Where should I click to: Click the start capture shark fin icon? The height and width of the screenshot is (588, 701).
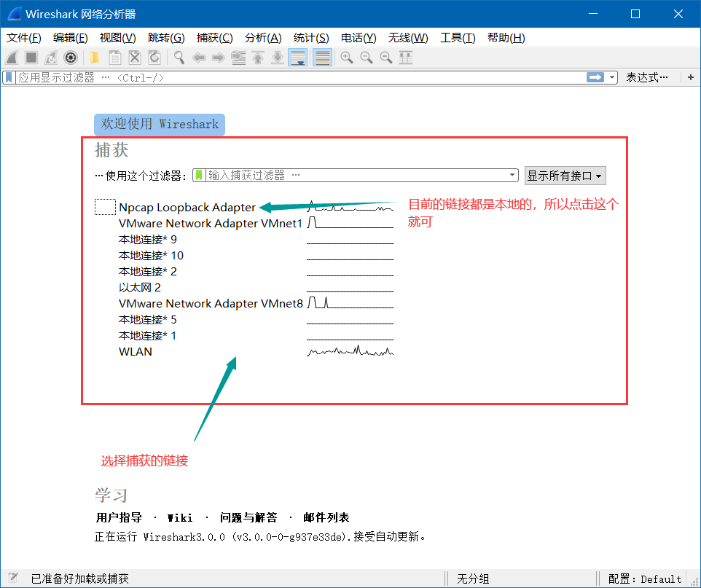coord(12,58)
